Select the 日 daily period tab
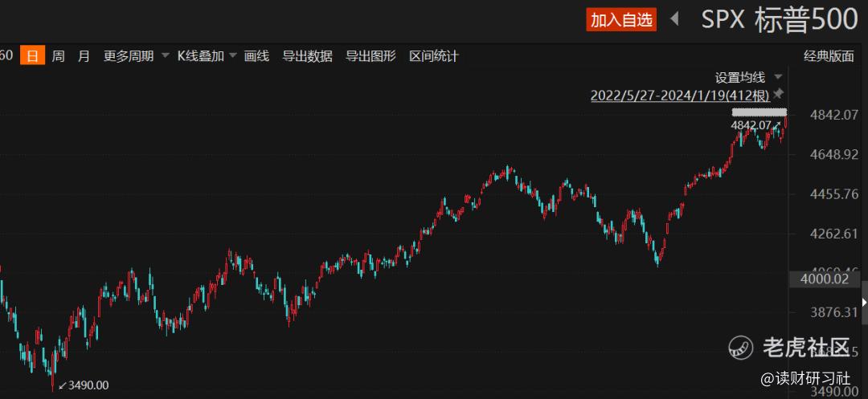This screenshot has height=399, width=868. 33,56
